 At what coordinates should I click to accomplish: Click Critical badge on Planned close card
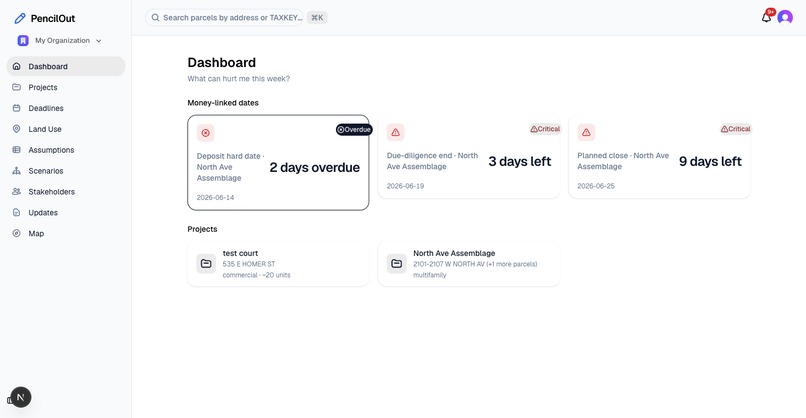736,129
